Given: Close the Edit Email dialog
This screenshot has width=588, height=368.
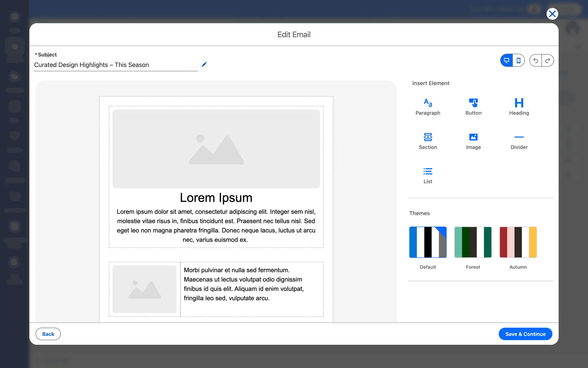Looking at the screenshot, I should (x=552, y=14).
